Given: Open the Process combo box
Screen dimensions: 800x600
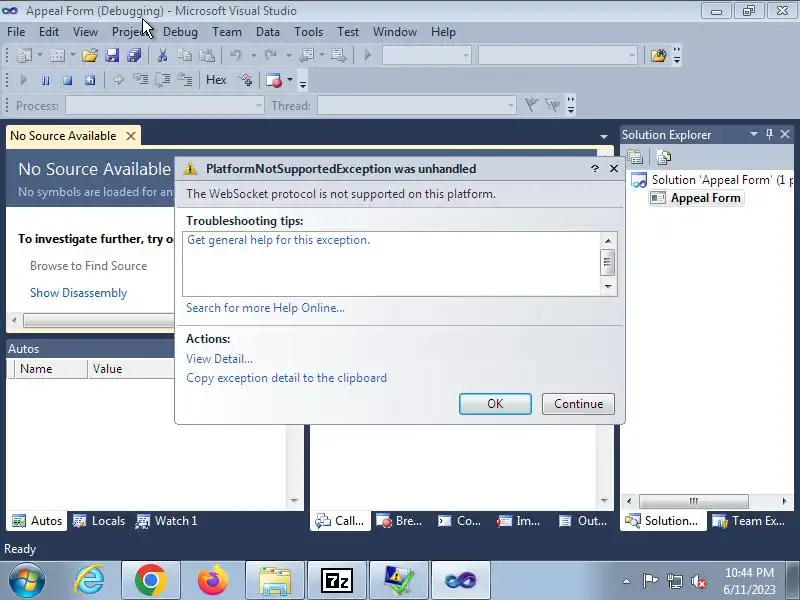Looking at the screenshot, I should (x=165, y=106).
